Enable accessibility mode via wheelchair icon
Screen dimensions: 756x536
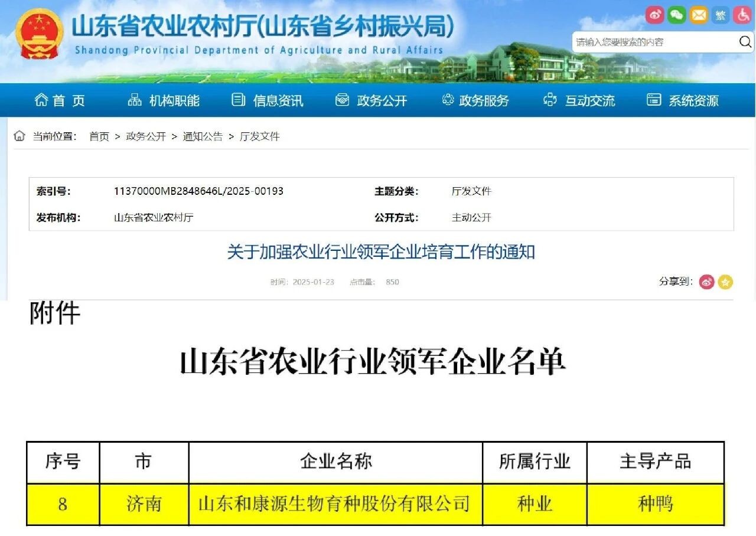coord(742,15)
